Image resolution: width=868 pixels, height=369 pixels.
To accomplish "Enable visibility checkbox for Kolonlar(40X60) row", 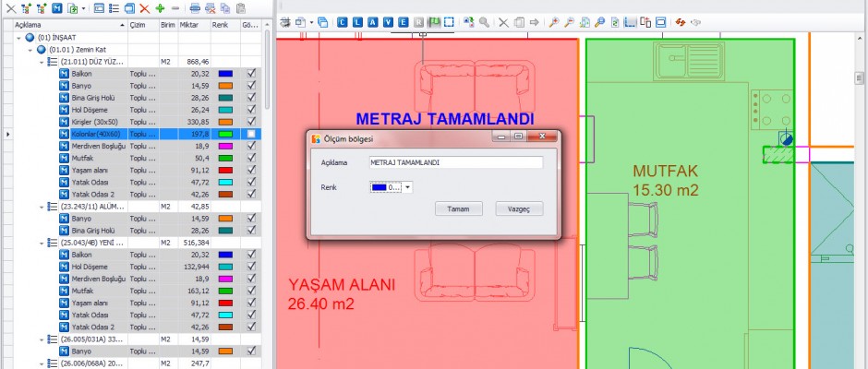I will point(251,134).
